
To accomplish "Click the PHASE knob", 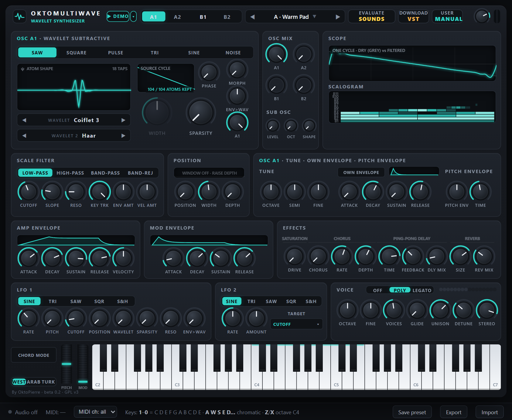I will [209, 73].
